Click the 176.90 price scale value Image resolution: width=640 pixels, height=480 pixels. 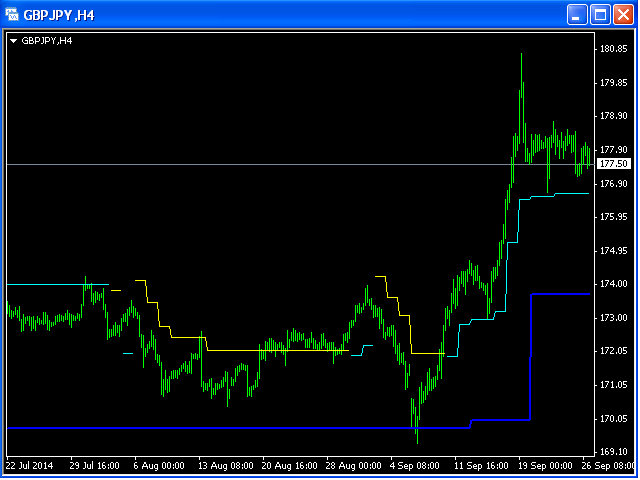[x=613, y=184]
